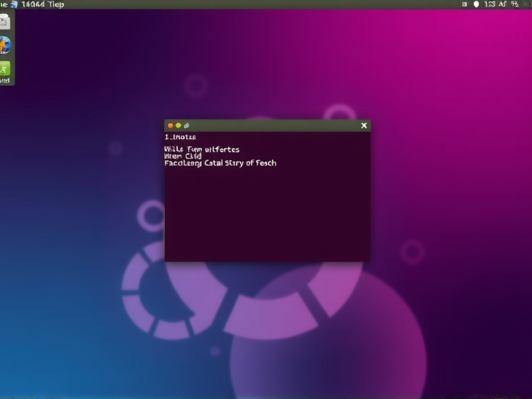This screenshot has width=532, height=399.
Task: Open the Home folder desktop icon
Action: (5, 22)
